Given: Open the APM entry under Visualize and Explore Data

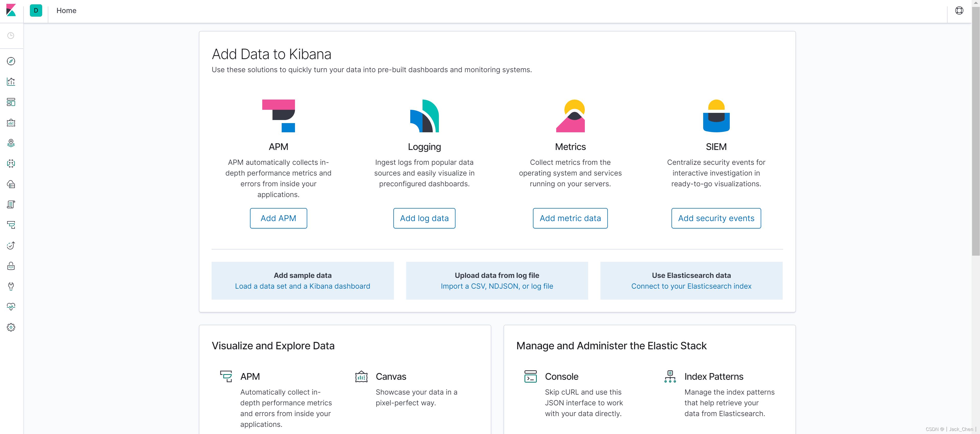Looking at the screenshot, I should [250, 376].
